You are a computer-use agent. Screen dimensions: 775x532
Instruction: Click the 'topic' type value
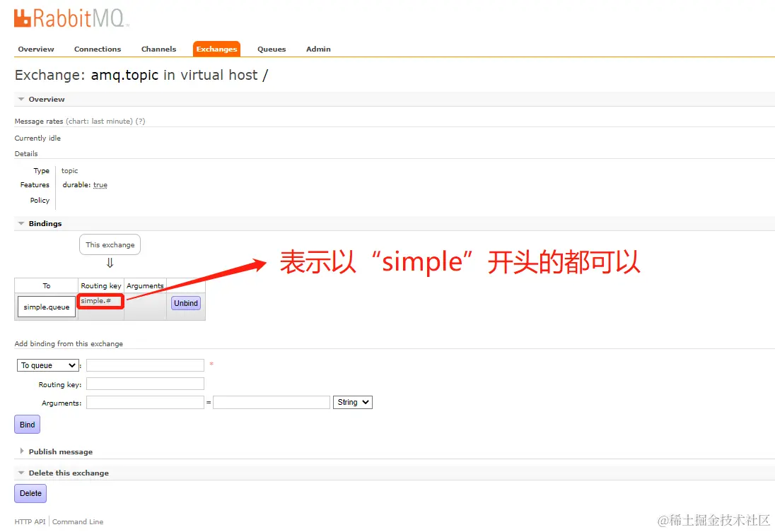coord(70,170)
